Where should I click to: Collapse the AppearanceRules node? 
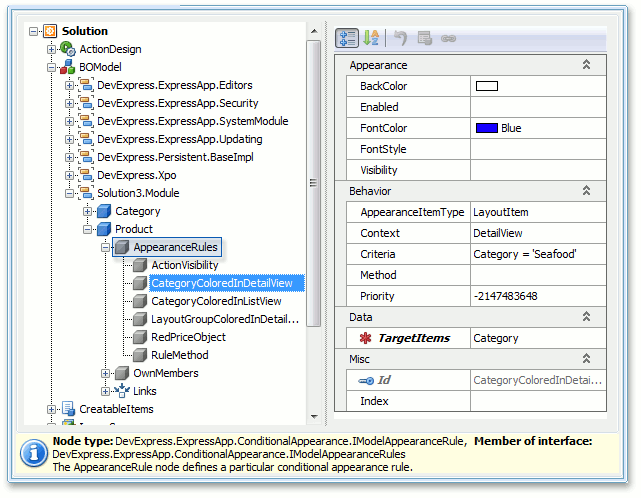click(105, 247)
